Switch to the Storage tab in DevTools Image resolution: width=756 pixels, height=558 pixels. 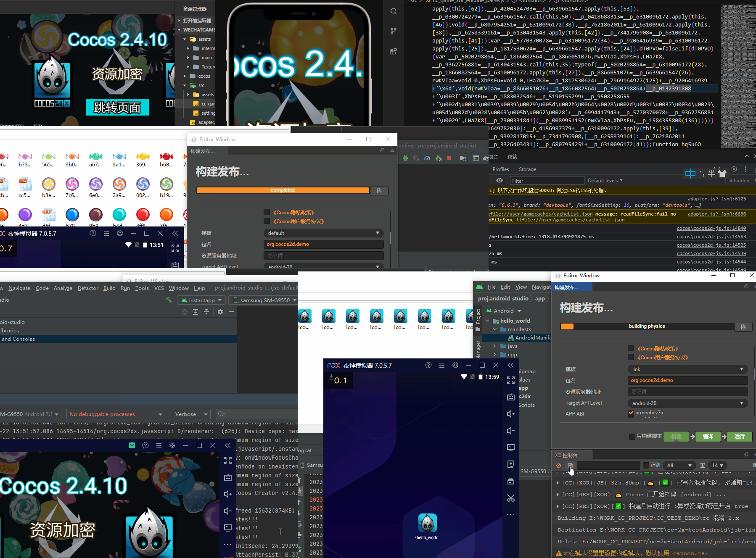pyautogui.click(x=527, y=169)
